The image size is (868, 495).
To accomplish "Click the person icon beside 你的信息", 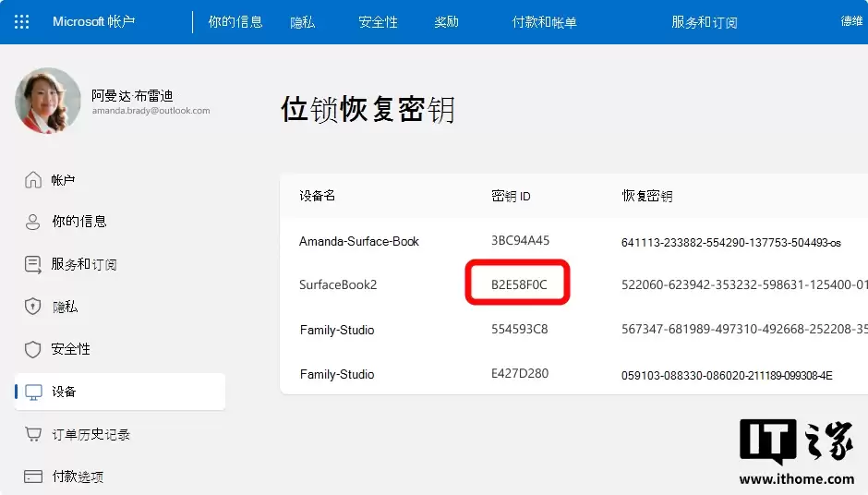I will [32, 222].
